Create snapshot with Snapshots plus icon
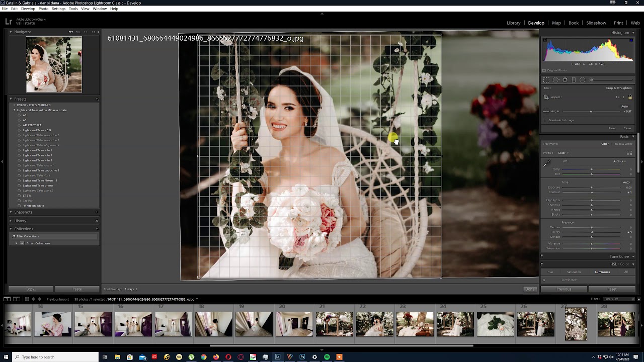The width and height of the screenshot is (644, 362). [97, 212]
